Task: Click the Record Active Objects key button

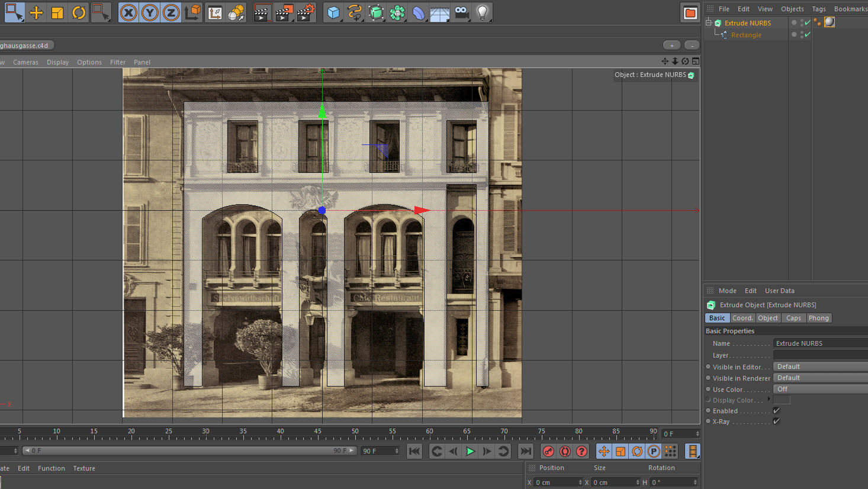Action: 548,451
